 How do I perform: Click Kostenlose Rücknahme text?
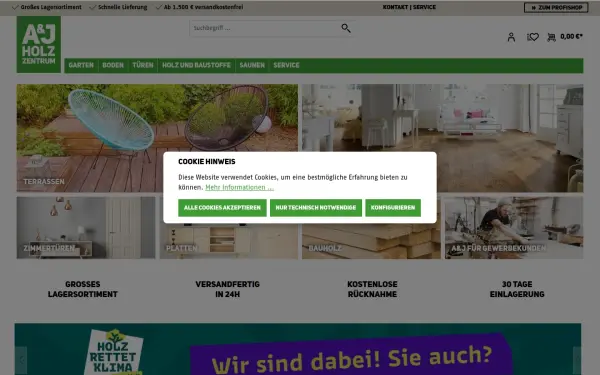click(x=372, y=289)
